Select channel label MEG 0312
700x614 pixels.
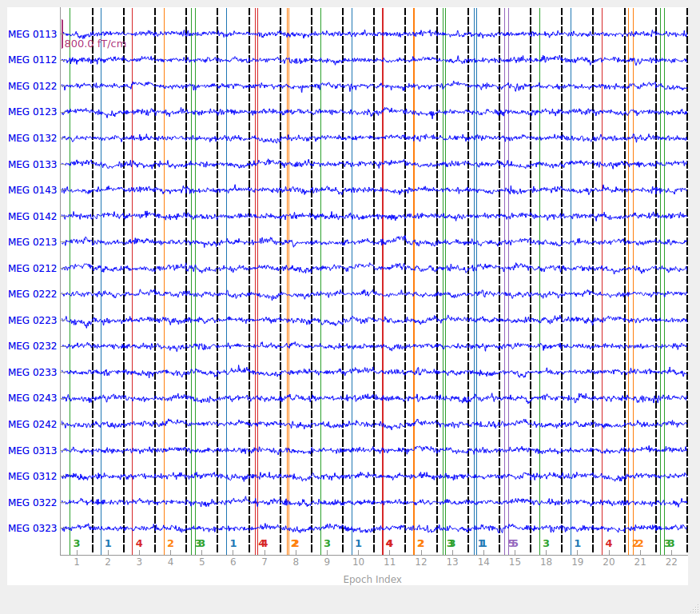(x=33, y=476)
